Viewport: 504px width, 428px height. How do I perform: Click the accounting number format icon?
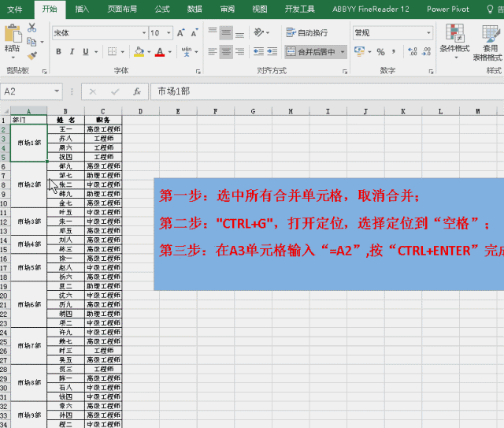[x=359, y=51]
